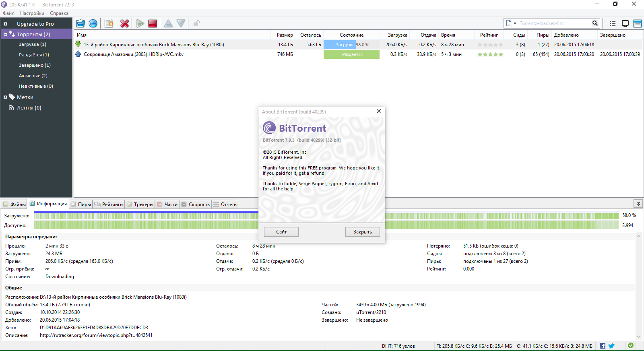Click the red Stop torrent icon

153,23
